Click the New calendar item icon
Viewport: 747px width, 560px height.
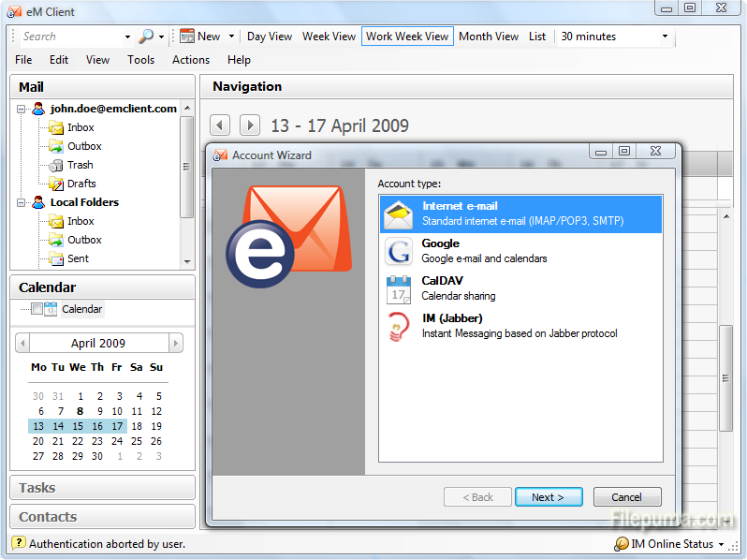(187, 37)
